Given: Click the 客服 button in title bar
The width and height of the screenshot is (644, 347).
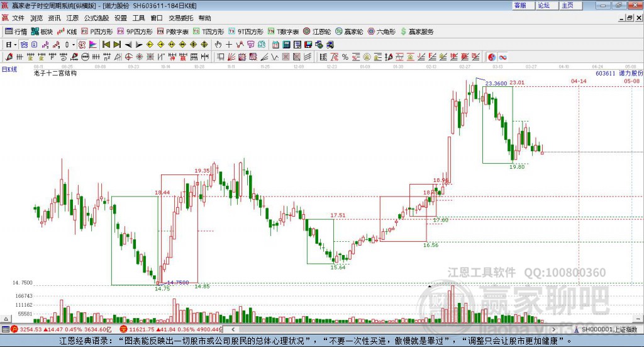Looking at the screenshot, I should point(523,5).
